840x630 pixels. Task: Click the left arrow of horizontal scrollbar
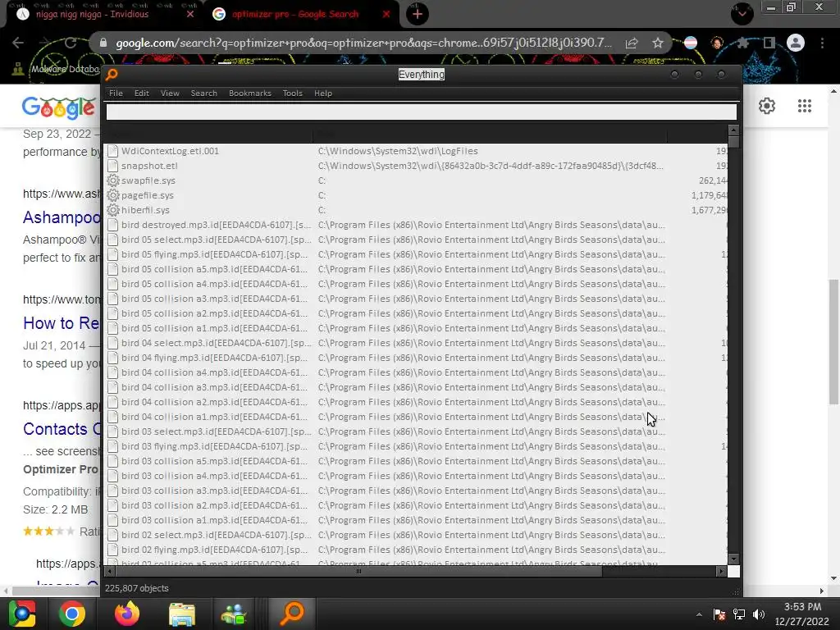(109, 572)
